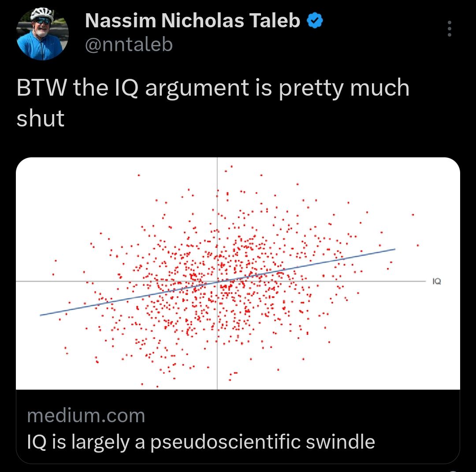Click the word "shut" in the tweet
The width and height of the screenshot is (476, 472).
pyautogui.click(x=41, y=118)
